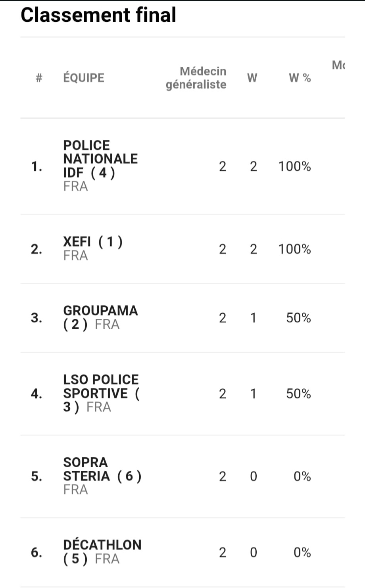365x588 pixels.
Task: Click the ÉQUIPE column header
Action: click(x=83, y=78)
